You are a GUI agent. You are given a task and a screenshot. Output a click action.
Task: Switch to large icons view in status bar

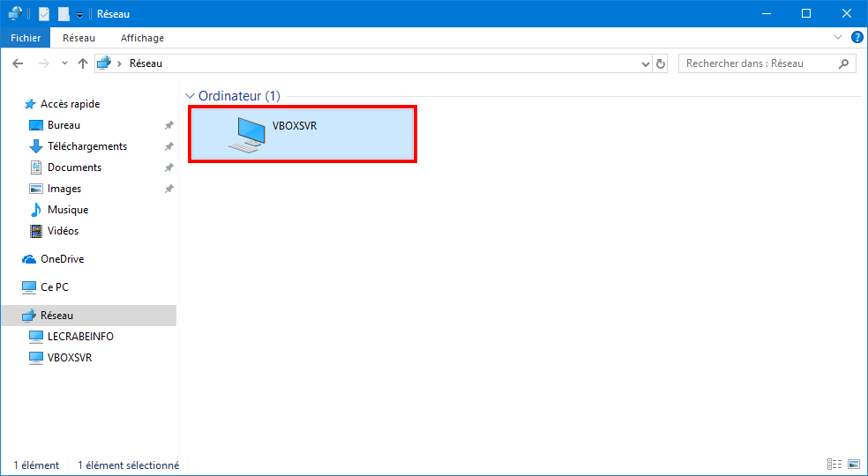(x=852, y=465)
